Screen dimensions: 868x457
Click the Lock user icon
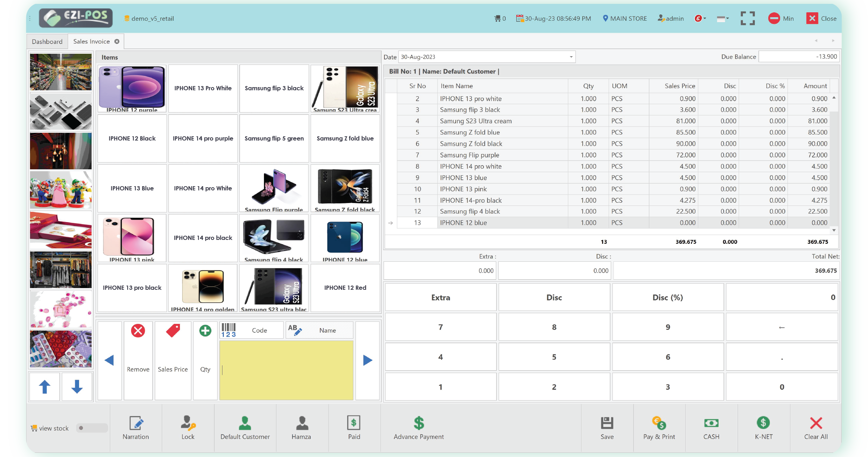point(188,423)
